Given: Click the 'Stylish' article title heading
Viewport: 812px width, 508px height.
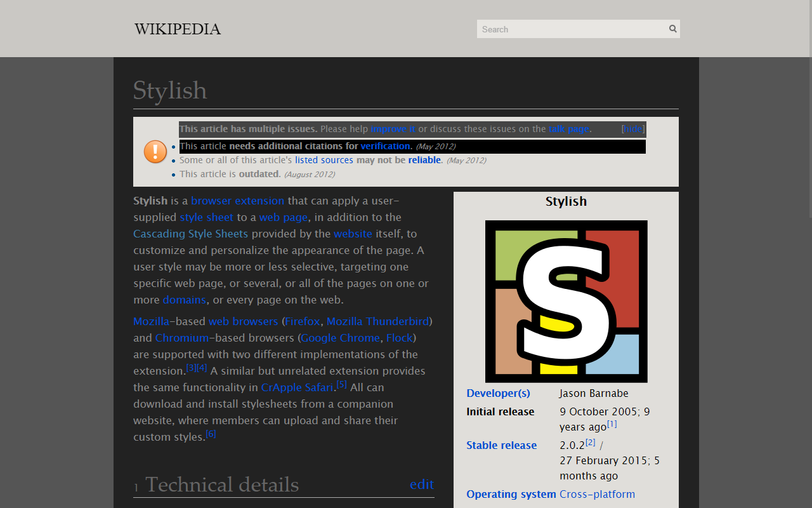Looking at the screenshot, I should 170,90.
